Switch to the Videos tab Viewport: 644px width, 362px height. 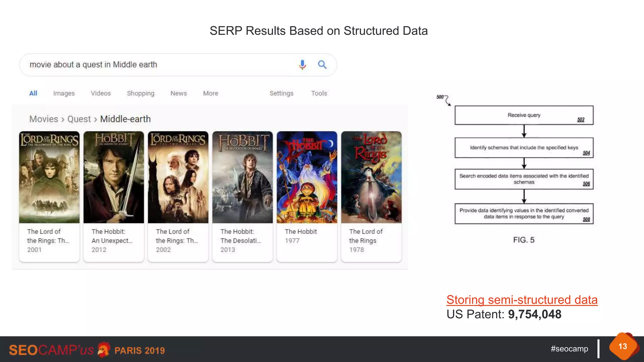coord(101,93)
